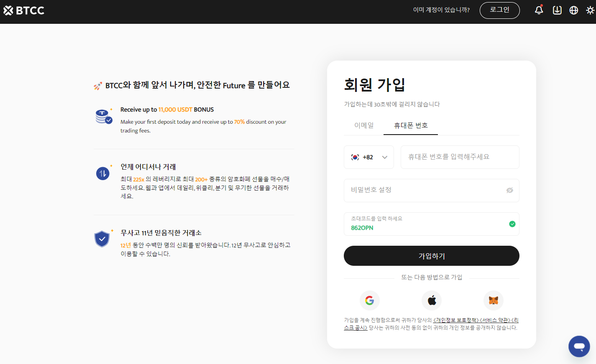
Task: Open the 개인정보 보호정책 link
Action: [x=456, y=320]
